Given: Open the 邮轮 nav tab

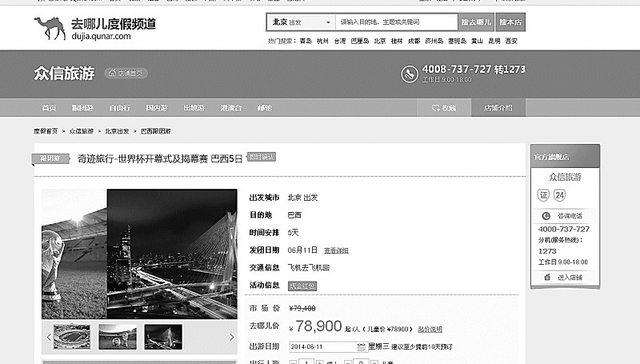Looking at the screenshot, I should click(265, 108).
